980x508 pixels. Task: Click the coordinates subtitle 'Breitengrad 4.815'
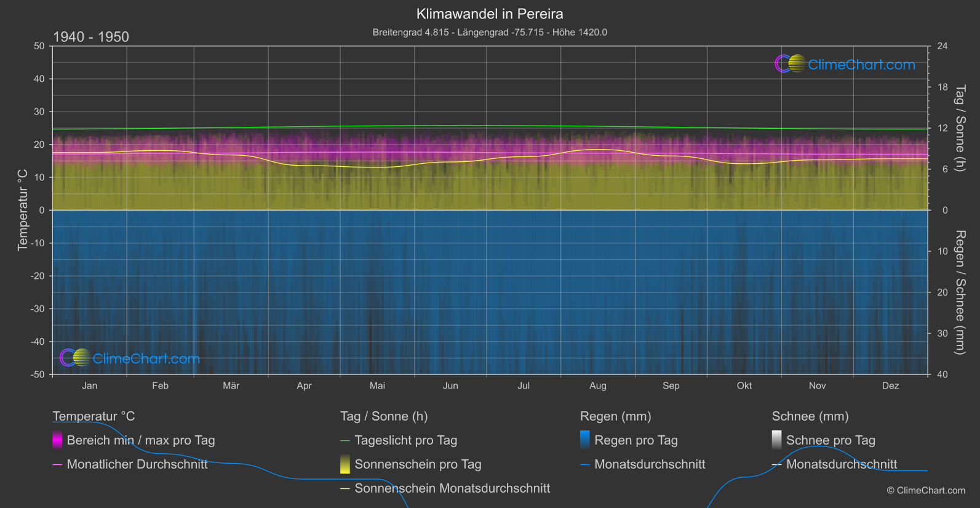411,32
